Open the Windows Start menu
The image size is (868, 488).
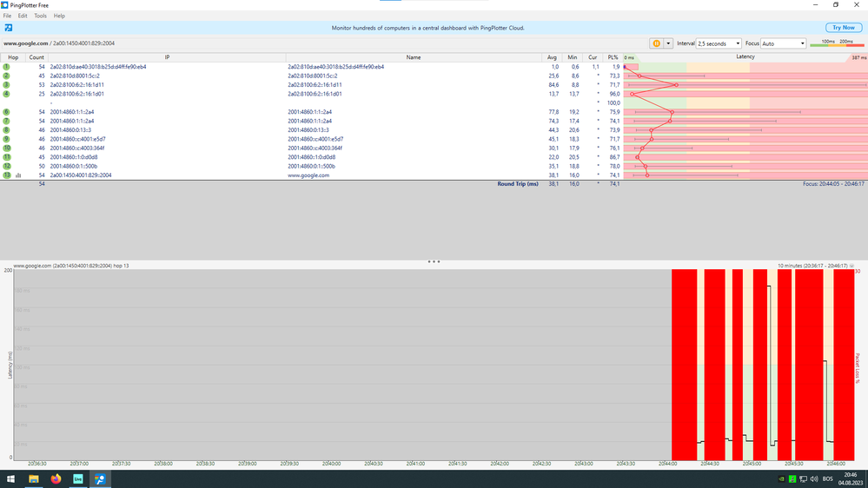(10, 479)
